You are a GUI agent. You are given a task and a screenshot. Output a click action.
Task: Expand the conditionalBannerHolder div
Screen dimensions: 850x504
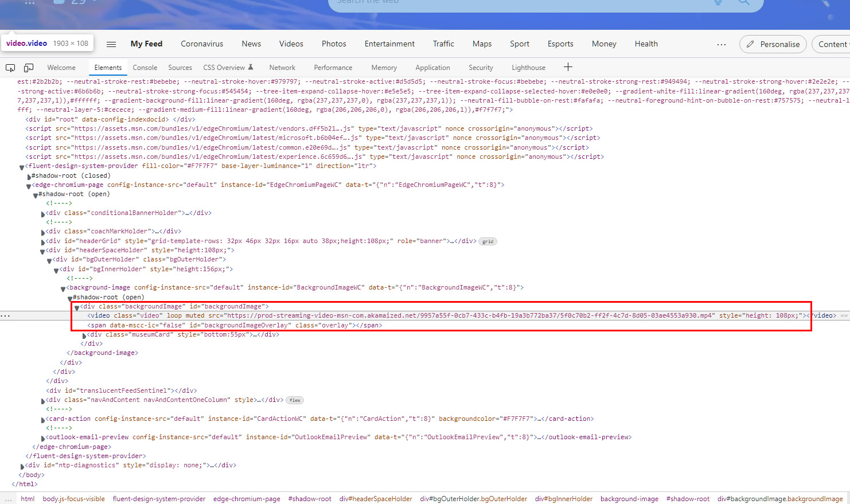pos(42,214)
